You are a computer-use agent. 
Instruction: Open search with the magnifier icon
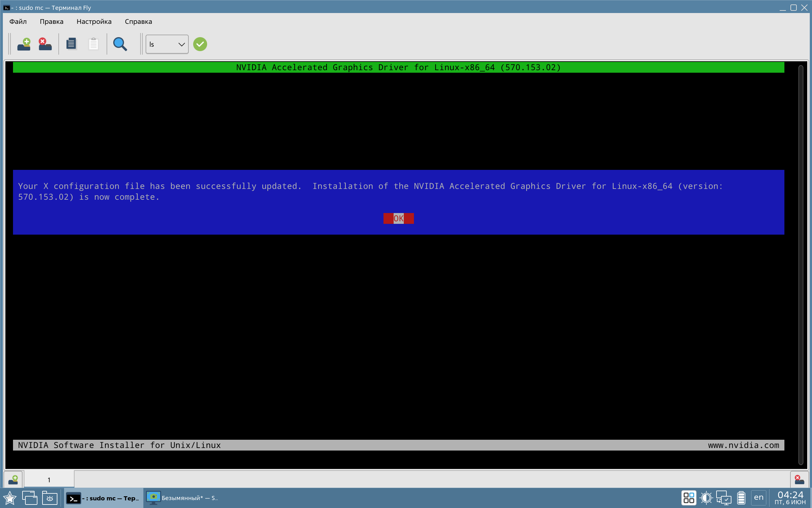point(120,44)
